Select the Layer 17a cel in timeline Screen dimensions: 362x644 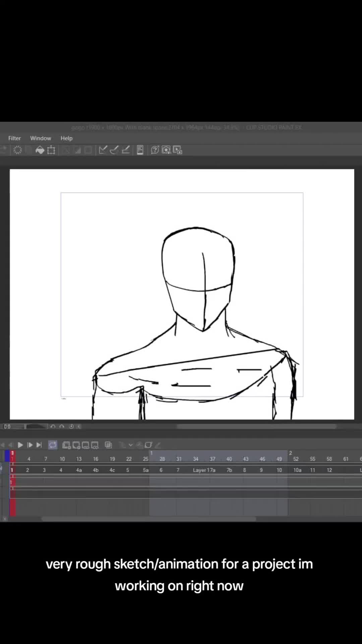[204, 470]
